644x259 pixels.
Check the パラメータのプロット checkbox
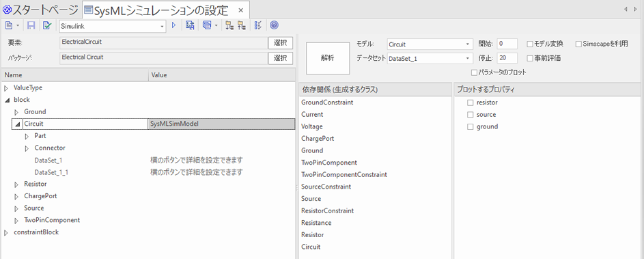click(475, 72)
